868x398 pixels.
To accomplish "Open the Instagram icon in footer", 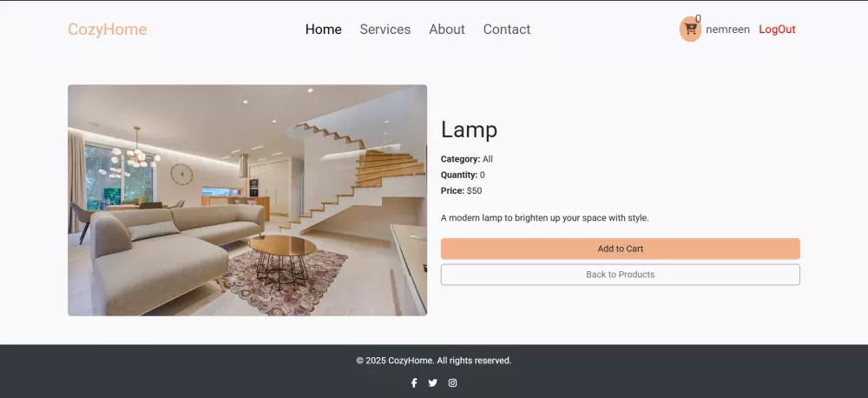I will click(452, 383).
